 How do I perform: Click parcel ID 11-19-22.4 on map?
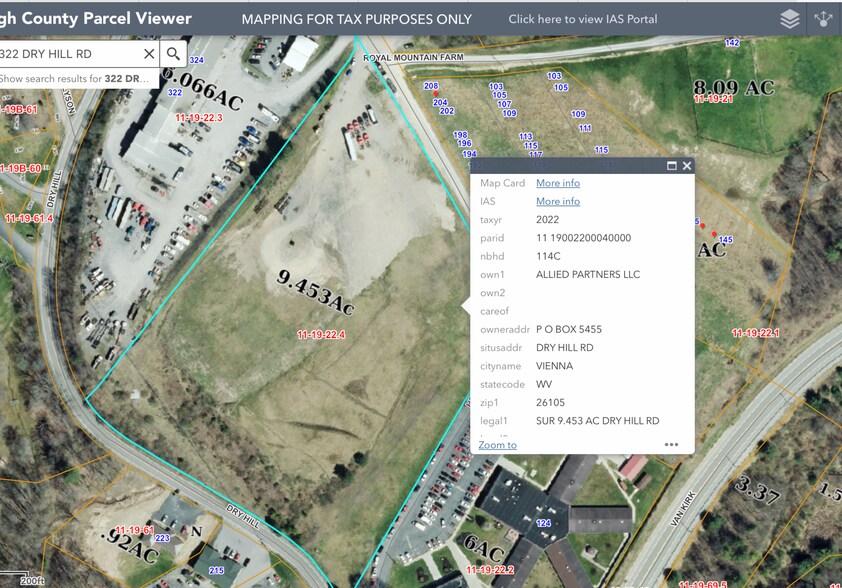coord(321,334)
